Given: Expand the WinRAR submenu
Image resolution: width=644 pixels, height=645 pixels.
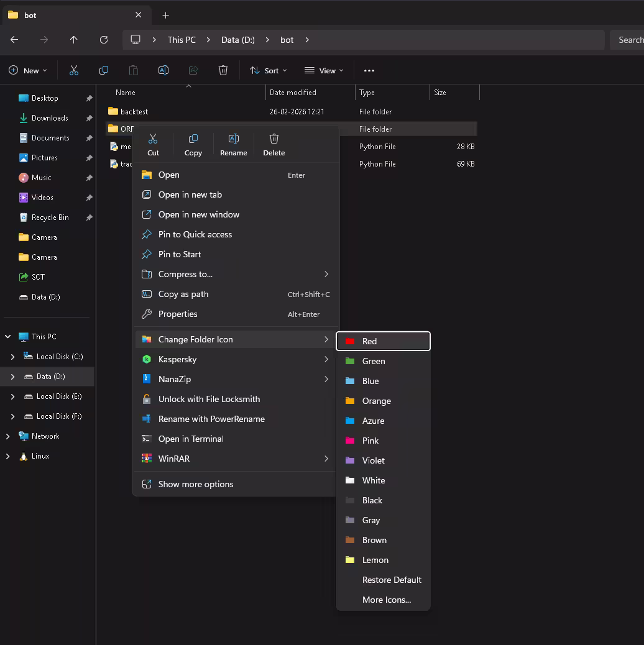Looking at the screenshot, I should 236,459.
